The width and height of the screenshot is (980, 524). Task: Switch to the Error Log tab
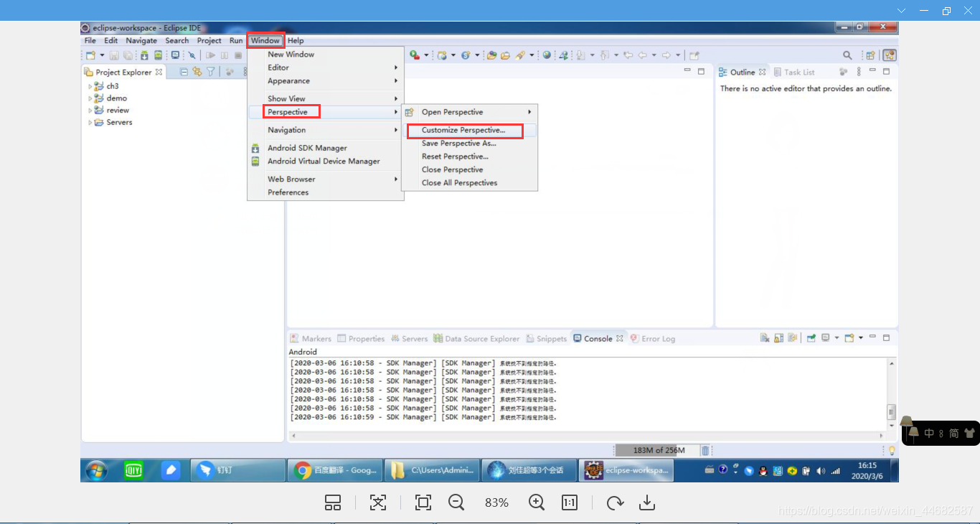(653, 339)
